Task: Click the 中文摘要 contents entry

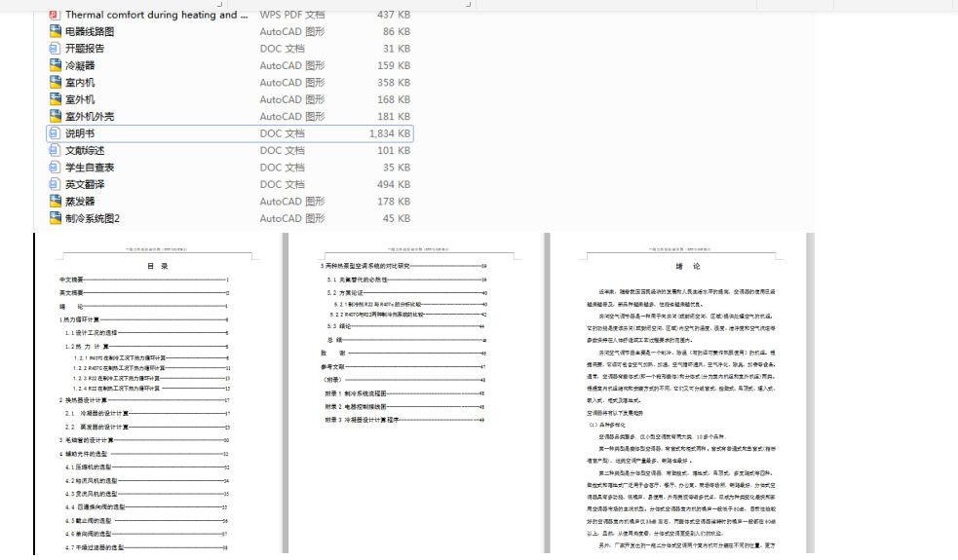Action: click(x=71, y=280)
